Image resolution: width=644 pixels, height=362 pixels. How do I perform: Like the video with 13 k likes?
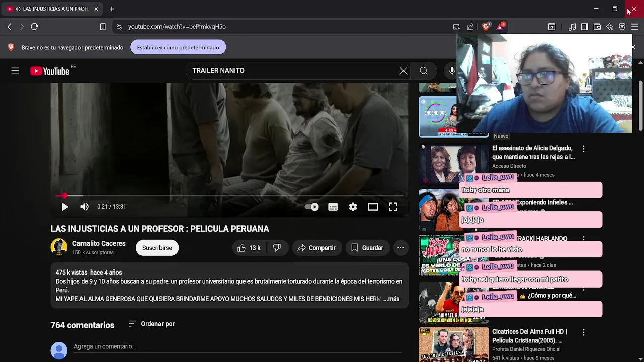249,248
